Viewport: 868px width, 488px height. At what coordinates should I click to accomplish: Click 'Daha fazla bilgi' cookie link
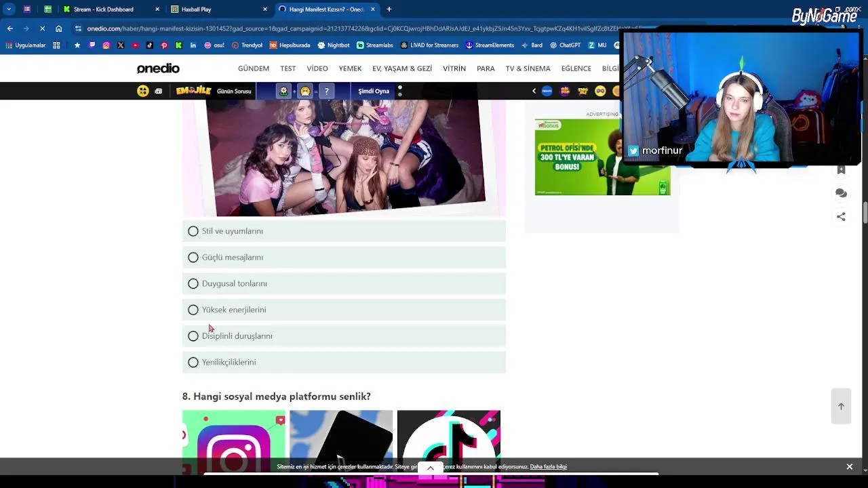pos(549,467)
